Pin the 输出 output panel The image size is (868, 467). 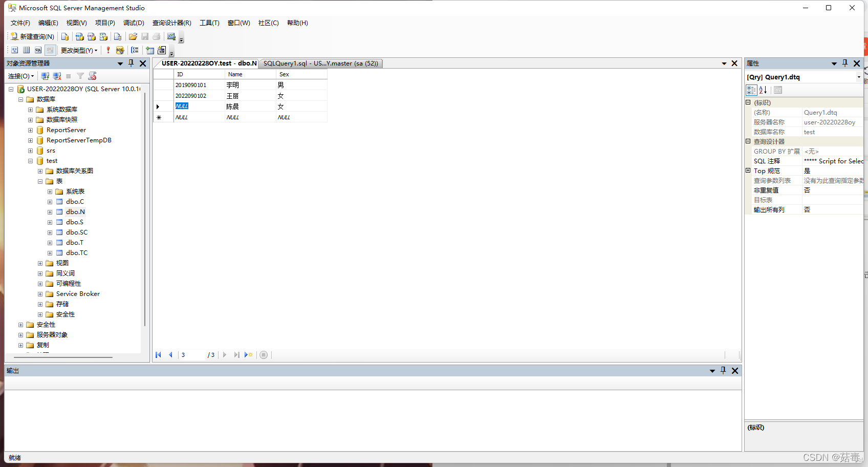(x=723, y=370)
